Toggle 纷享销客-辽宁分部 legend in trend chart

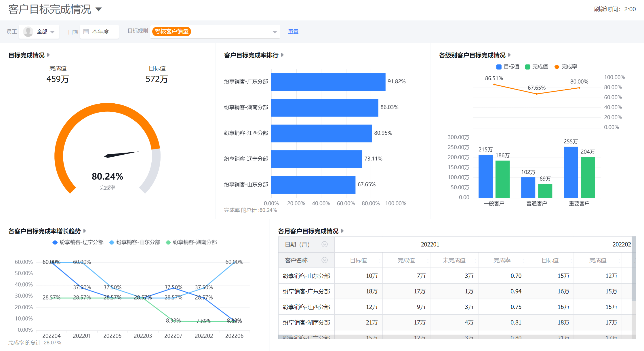pos(78,242)
